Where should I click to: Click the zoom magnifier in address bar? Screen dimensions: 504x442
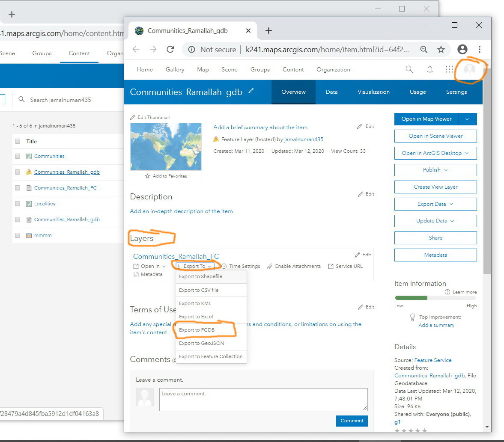click(x=424, y=49)
